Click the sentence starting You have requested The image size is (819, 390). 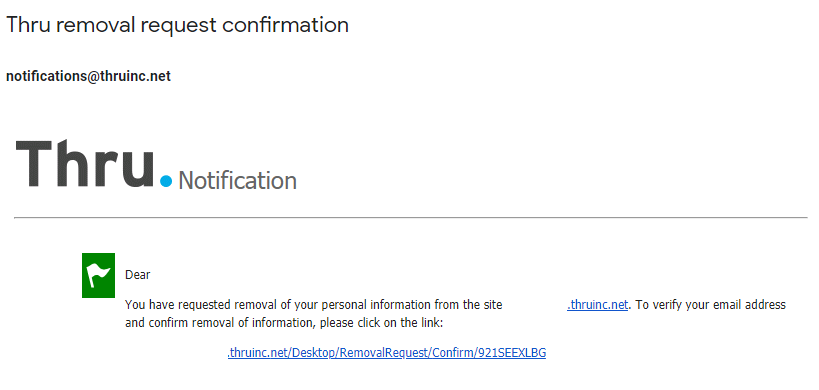click(x=313, y=305)
